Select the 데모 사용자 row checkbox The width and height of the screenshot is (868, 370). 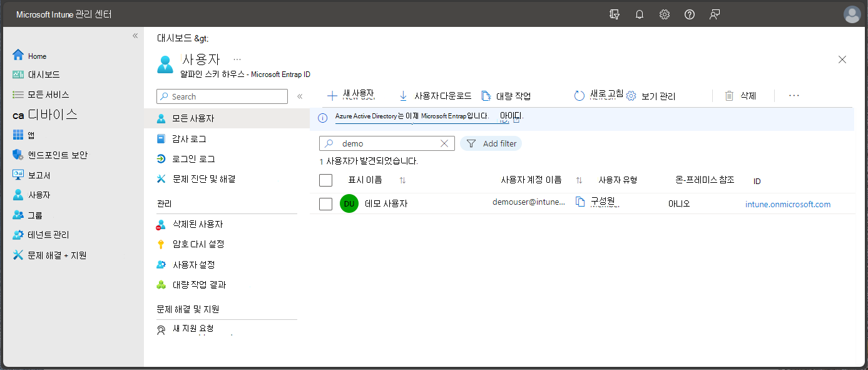(325, 203)
